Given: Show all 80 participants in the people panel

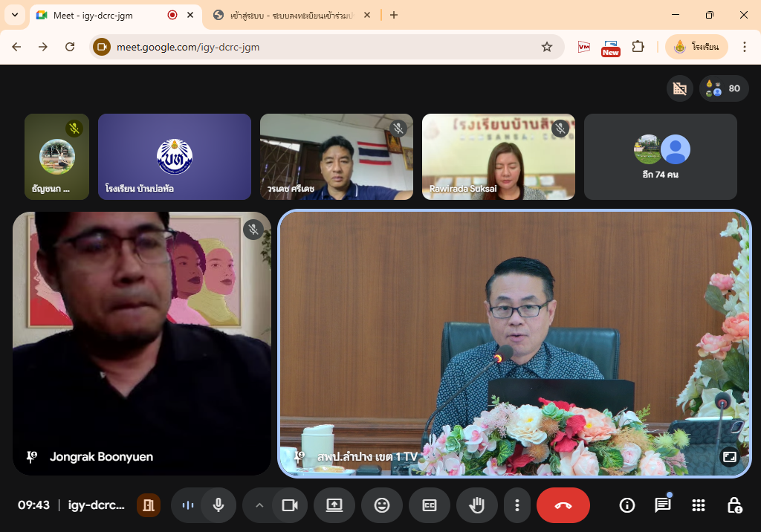Looking at the screenshot, I should pyautogui.click(x=724, y=88).
